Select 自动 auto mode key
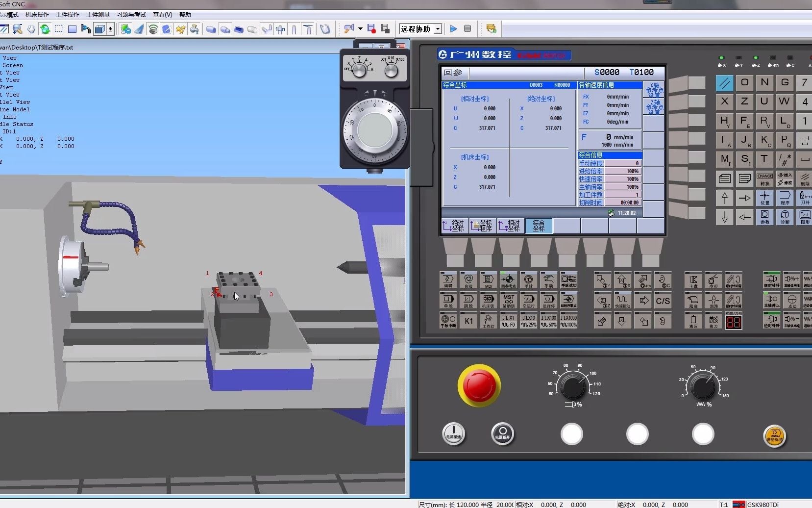This screenshot has width=812, height=508. point(468,280)
